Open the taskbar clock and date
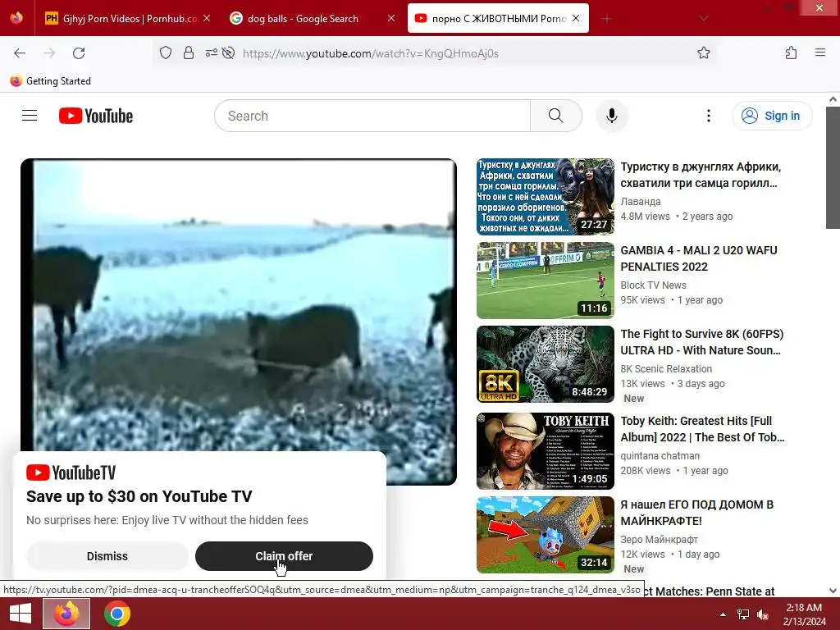 pos(804,614)
